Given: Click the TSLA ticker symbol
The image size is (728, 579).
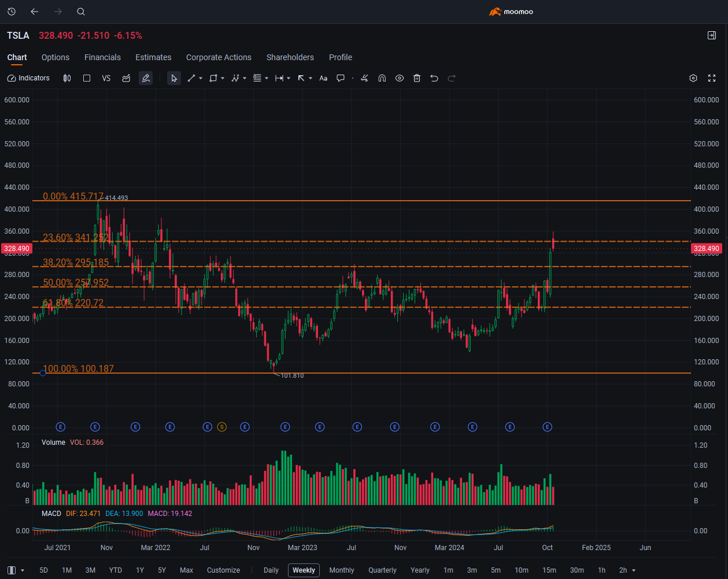Looking at the screenshot, I should 18,36.
